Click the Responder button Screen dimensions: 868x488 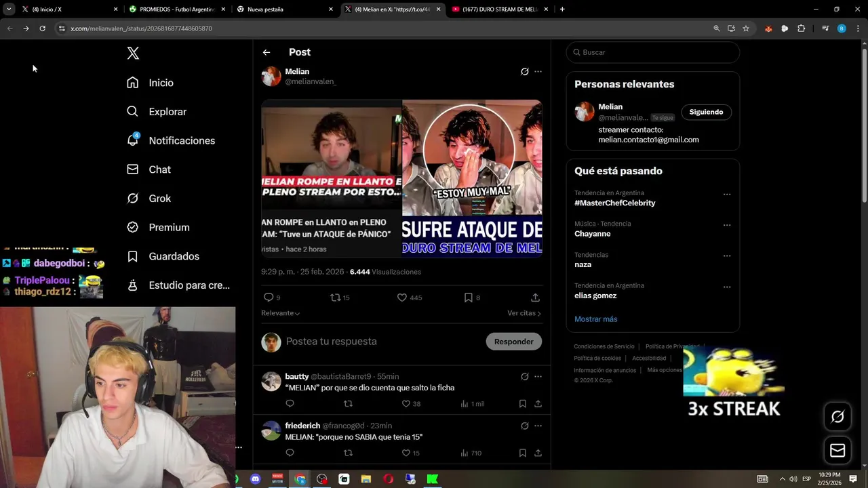[x=514, y=342]
